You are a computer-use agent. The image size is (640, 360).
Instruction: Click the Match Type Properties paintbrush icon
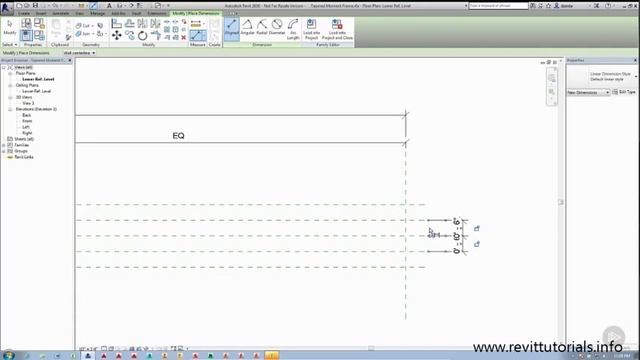[69, 38]
